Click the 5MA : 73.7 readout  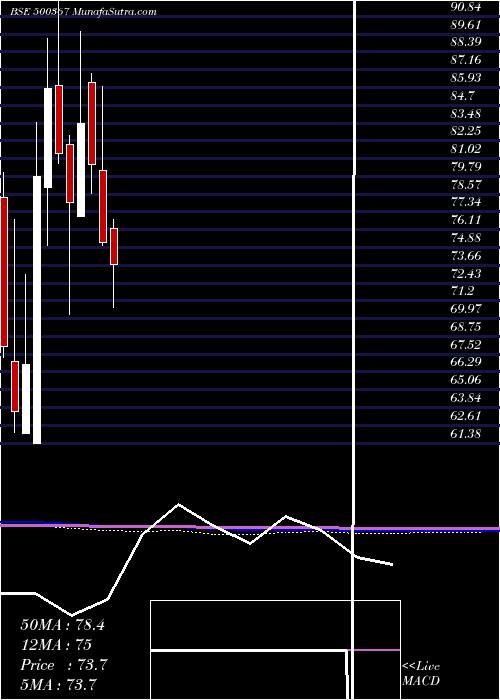[59, 685]
